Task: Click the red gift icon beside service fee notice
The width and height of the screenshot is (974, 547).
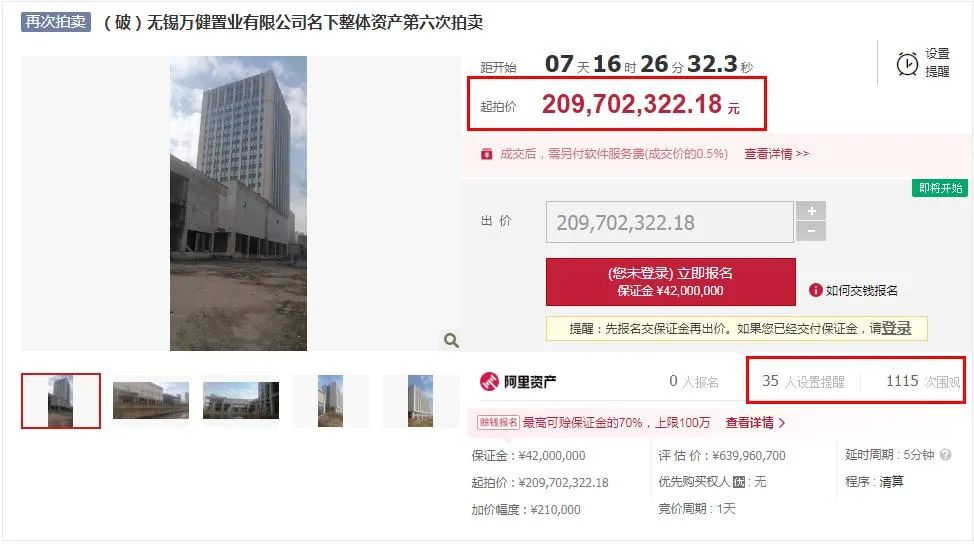Action: (x=486, y=154)
